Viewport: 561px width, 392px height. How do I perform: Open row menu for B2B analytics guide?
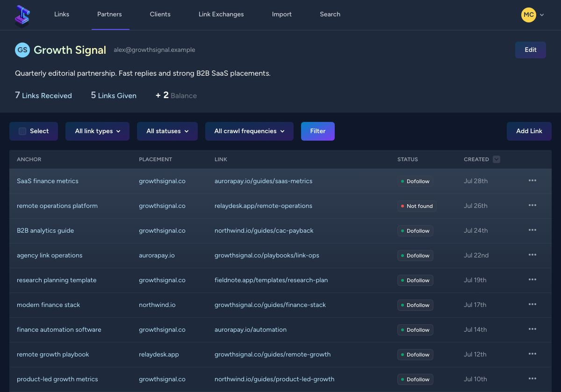pyautogui.click(x=532, y=230)
